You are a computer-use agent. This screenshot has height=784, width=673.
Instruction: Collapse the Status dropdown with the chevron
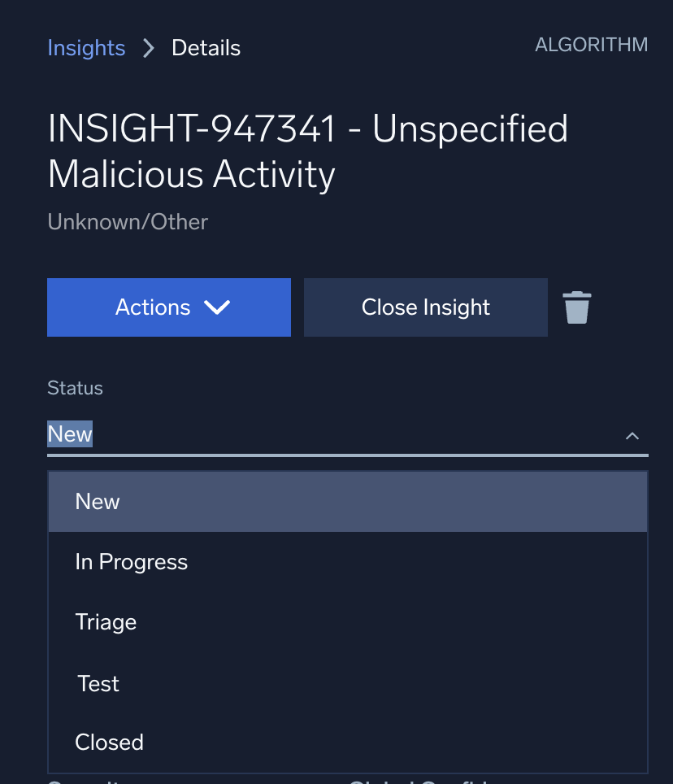632,436
